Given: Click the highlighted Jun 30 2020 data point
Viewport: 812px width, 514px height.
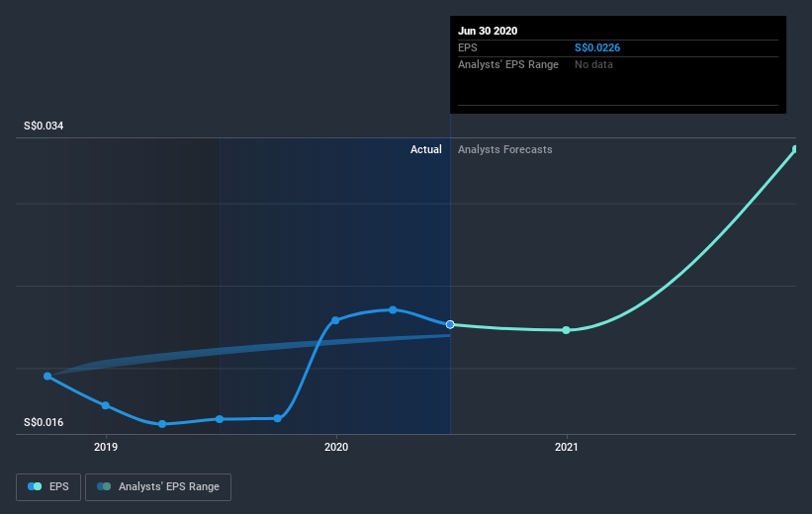Looking at the screenshot, I should 450,324.
